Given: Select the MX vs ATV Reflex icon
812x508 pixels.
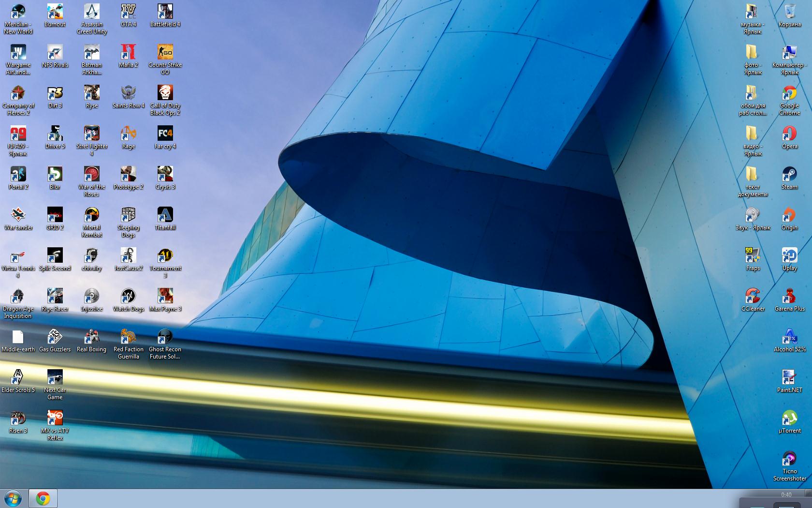Looking at the screenshot, I should pos(55,425).
